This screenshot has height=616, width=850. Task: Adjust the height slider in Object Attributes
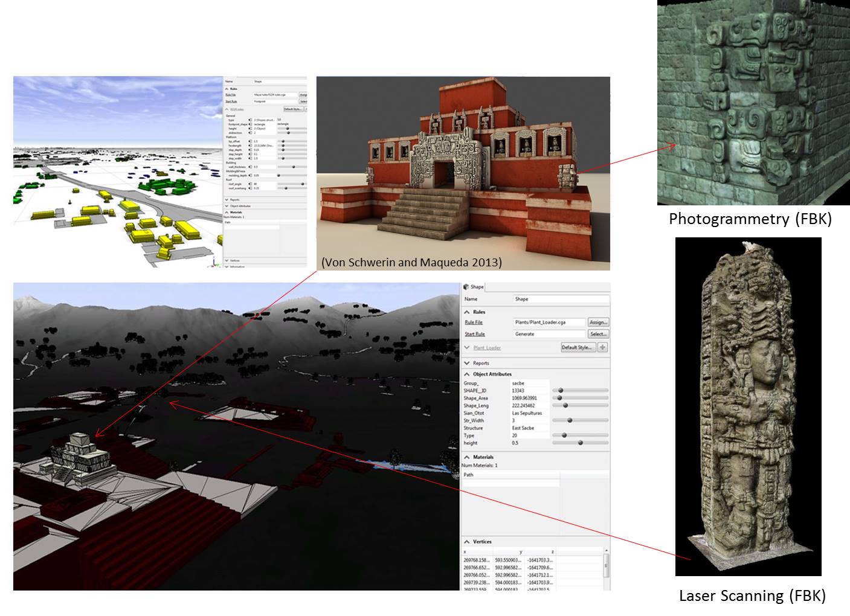tap(580, 443)
